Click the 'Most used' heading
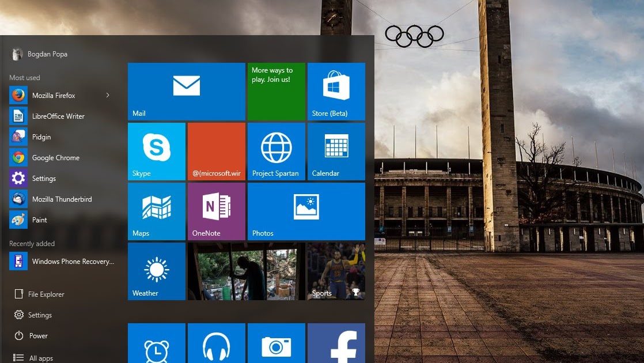The height and width of the screenshot is (363, 644). [x=25, y=78]
